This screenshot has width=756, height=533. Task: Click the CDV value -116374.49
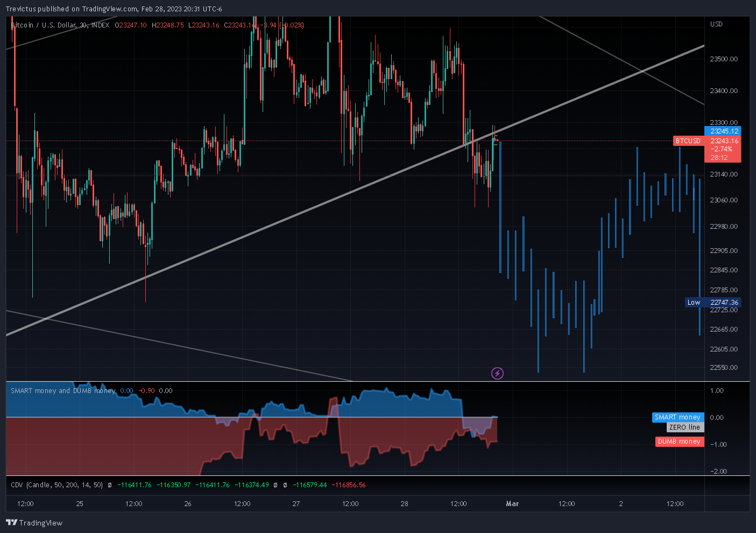click(x=252, y=485)
